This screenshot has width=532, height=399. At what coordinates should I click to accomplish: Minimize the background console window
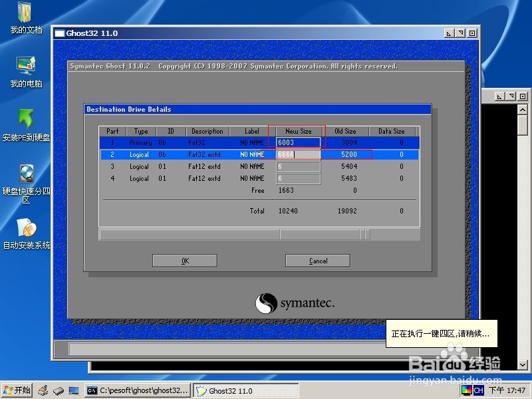pos(499,96)
